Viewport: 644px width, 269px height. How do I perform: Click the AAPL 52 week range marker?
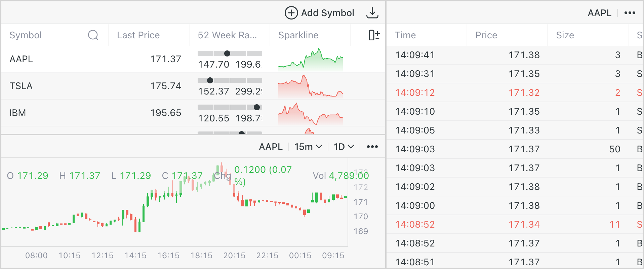[x=227, y=53]
